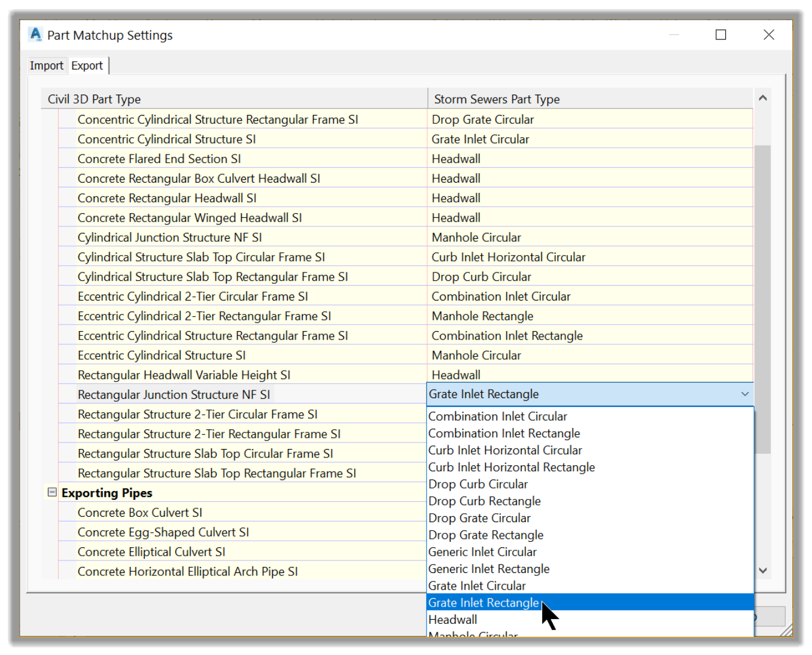Click the Autodesk app icon in title bar
812x655 pixels.
(x=36, y=35)
